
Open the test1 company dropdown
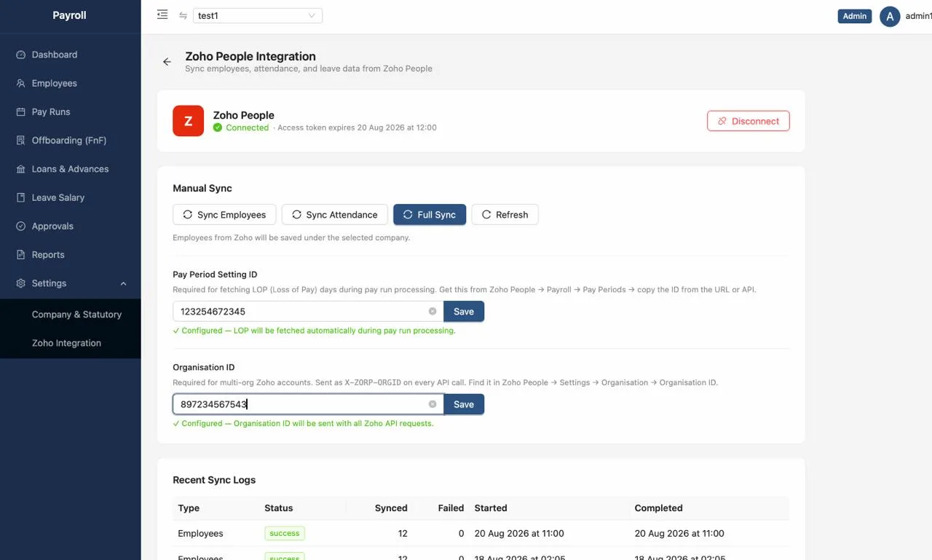pyautogui.click(x=258, y=15)
